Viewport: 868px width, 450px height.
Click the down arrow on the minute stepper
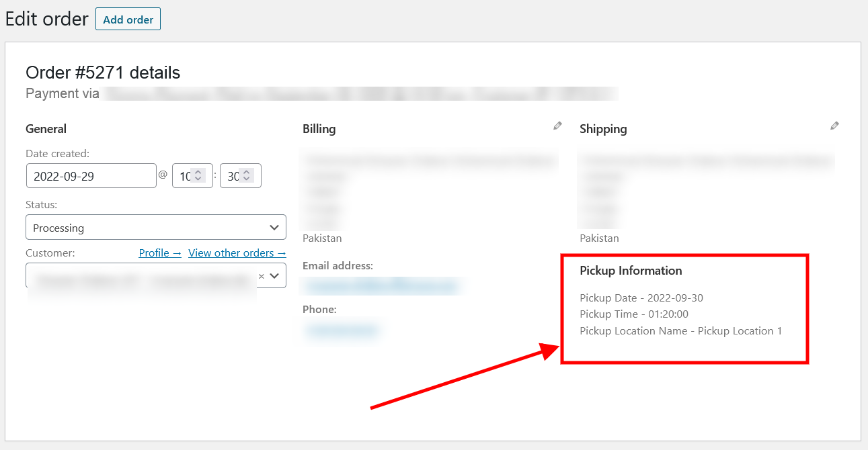pyautogui.click(x=247, y=179)
